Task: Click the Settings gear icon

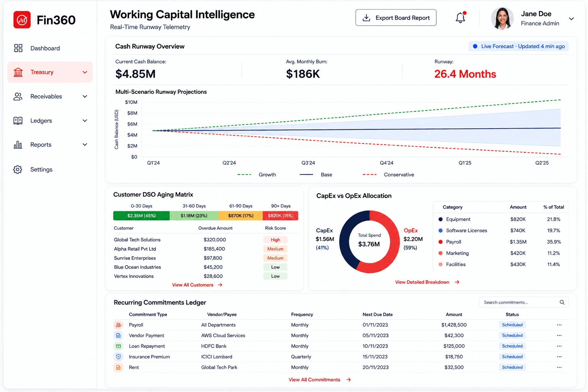Action: click(18, 170)
